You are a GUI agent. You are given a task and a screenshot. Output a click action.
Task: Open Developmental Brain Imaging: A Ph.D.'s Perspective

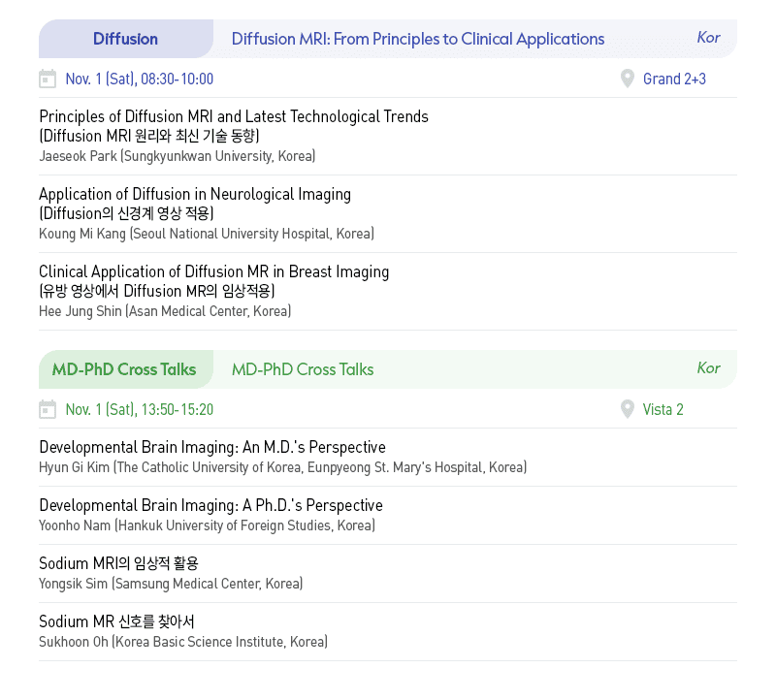click(x=210, y=505)
